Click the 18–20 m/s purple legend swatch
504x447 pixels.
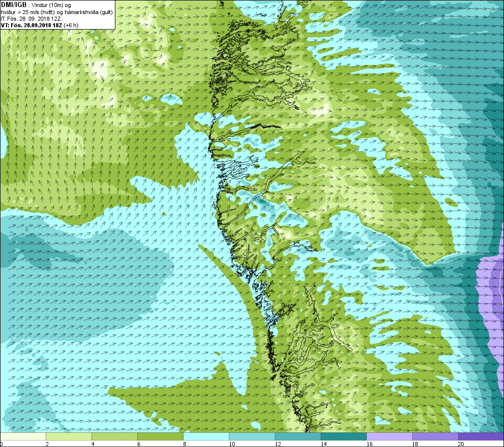(435, 436)
